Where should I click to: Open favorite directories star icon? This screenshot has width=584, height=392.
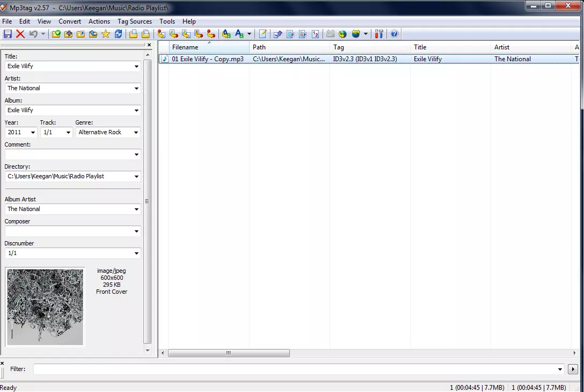tap(106, 34)
